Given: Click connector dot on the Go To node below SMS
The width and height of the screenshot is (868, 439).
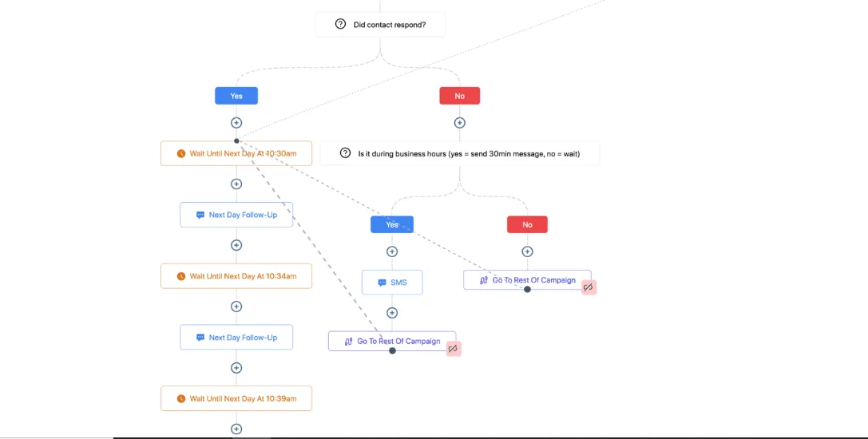Looking at the screenshot, I should (392, 350).
